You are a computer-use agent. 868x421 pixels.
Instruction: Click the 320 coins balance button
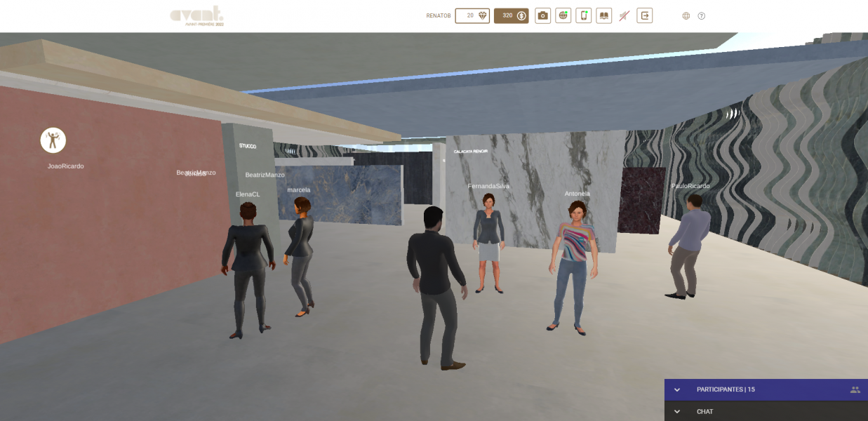[x=511, y=15]
